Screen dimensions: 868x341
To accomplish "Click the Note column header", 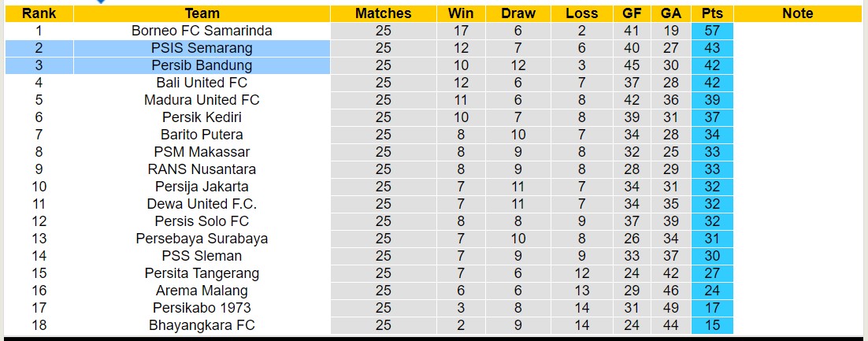I will (798, 13).
